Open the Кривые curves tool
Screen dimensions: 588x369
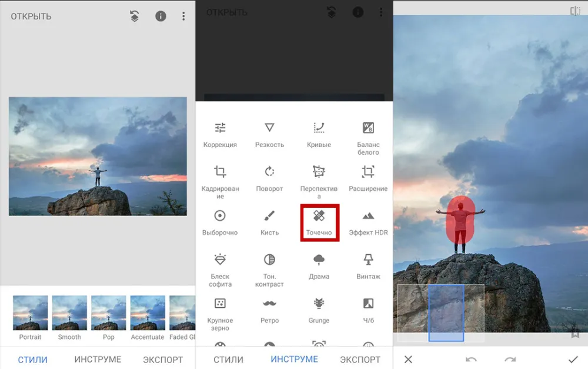pos(319,135)
